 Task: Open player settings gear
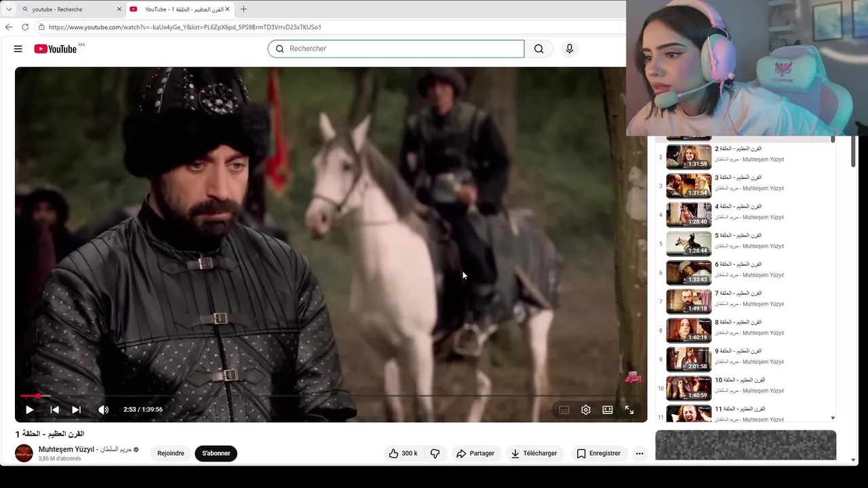[586, 409]
